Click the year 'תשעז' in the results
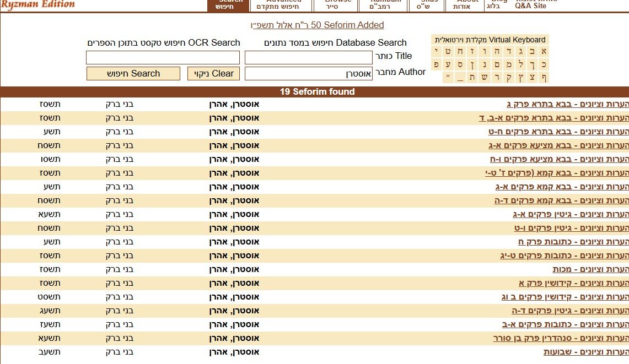Image resolution: width=629 pixels, height=364 pixels. tap(50, 325)
